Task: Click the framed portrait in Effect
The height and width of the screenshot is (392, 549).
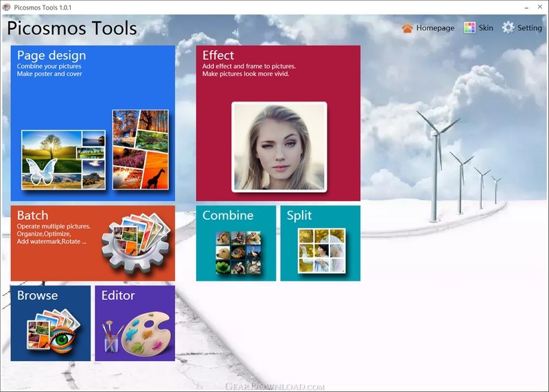Action: tap(279, 147)
